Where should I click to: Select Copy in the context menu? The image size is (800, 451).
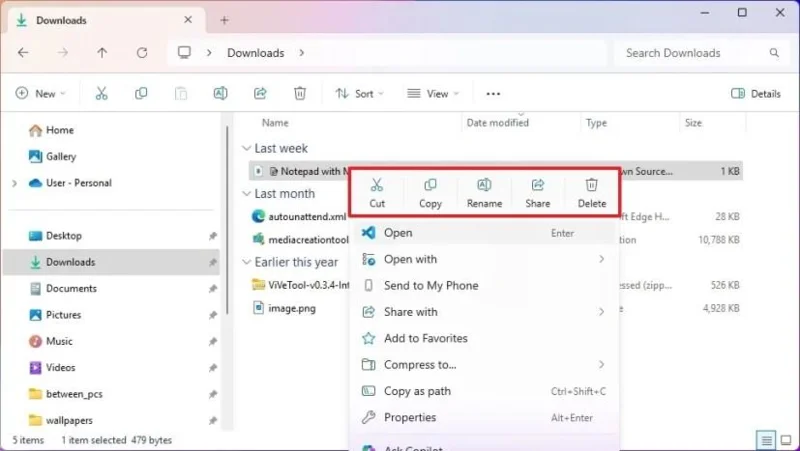click(430, 193)
